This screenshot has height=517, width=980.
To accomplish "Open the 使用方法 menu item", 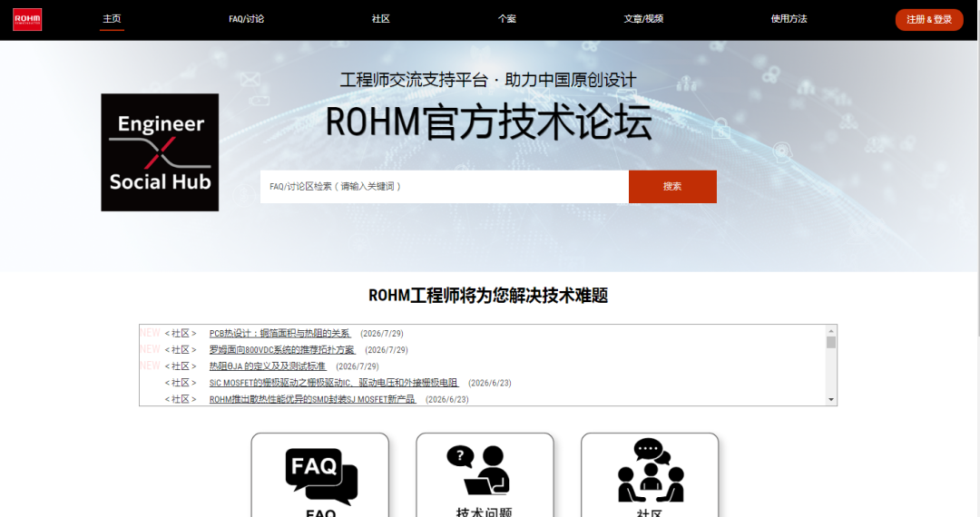I will (x=789, y=19).
